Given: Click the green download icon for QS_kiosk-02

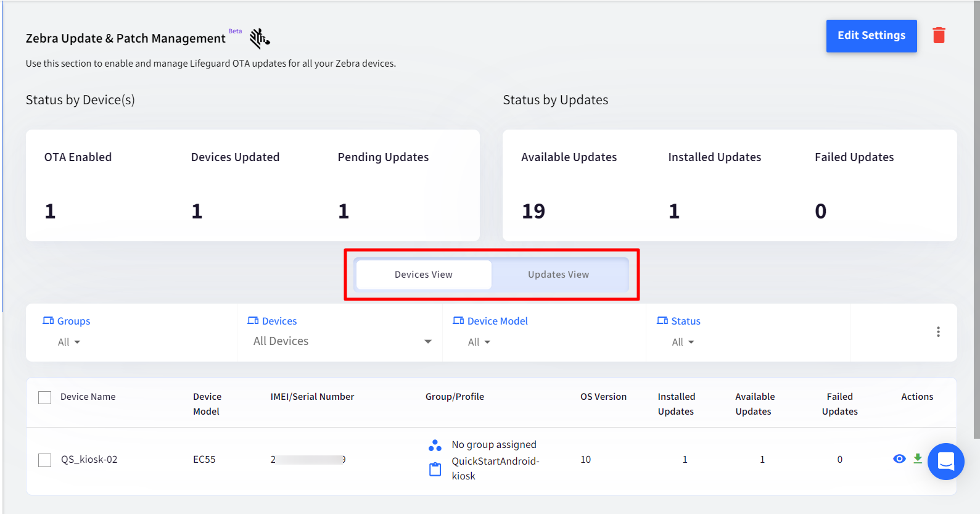Looking at the screenshot, I should (918, 458).
